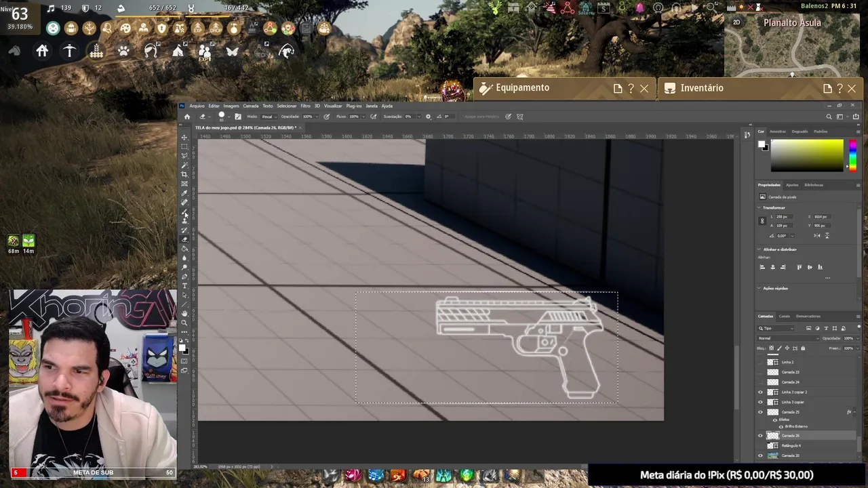Screen dimensions: 868x488
Task: Collapse the Alinhar e distribuir section
Action: coord(759,249)
